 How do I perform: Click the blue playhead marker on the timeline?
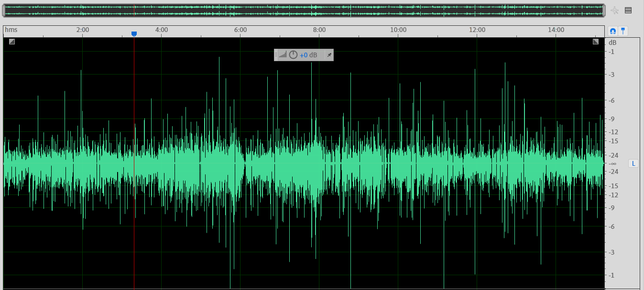(134, 33)
